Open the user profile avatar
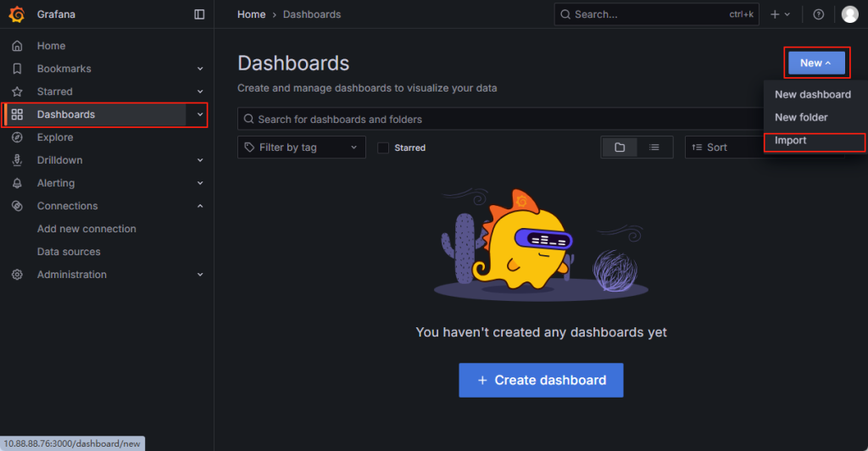 click(x=849, y=14)
